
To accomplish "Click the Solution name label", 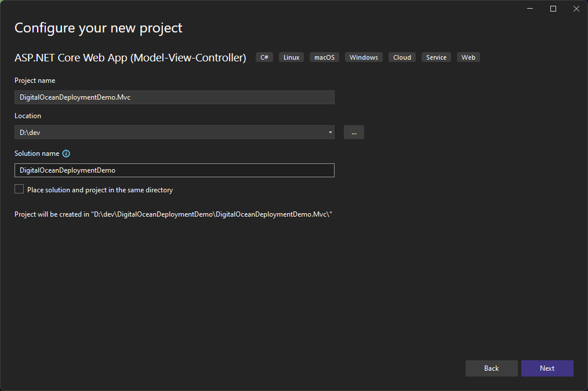I will [x=37, y=154].
